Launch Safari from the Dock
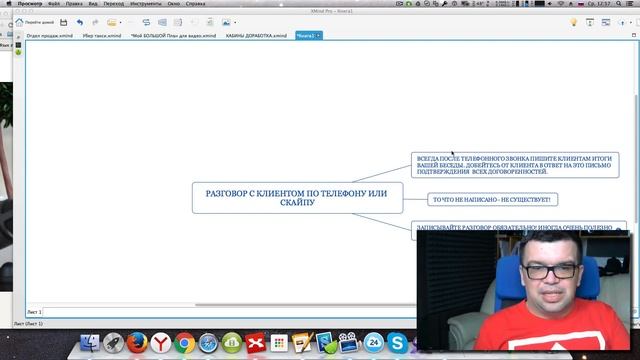Image resolution: width=640 pixels, height=360 pixels. [208, 343]
